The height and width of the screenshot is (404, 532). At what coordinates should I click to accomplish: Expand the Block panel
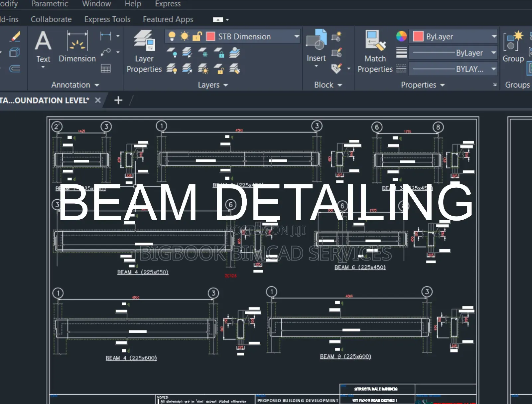tap(328, 85)
